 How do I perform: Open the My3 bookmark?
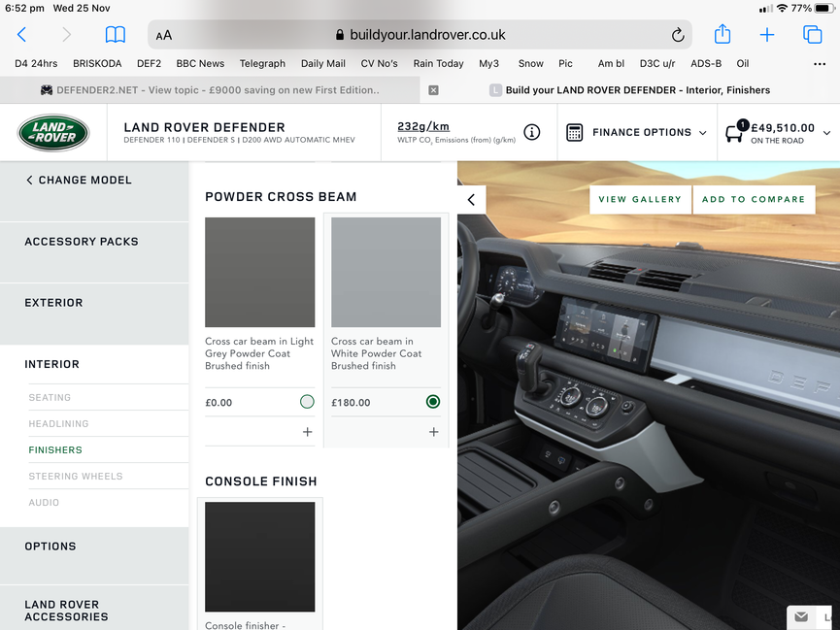point(489,64)
